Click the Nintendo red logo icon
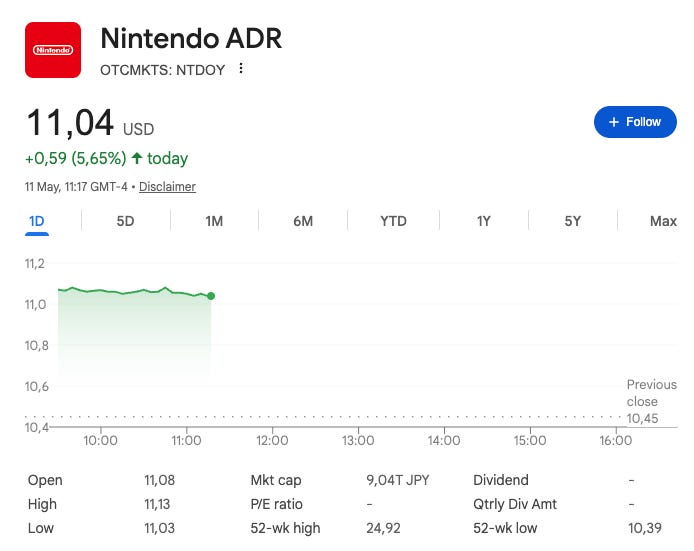The image size is (694, 551). tap(53, 50)
